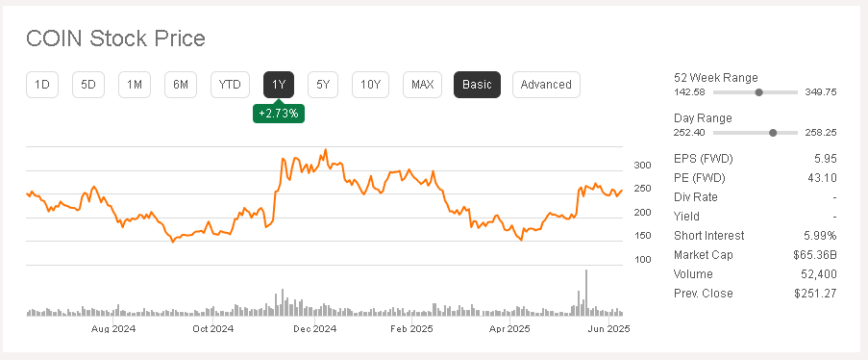The width and height of the screenshot is (868, 360).
Task: Click the Market Cap value $65.36B
Action: [815, 255]
